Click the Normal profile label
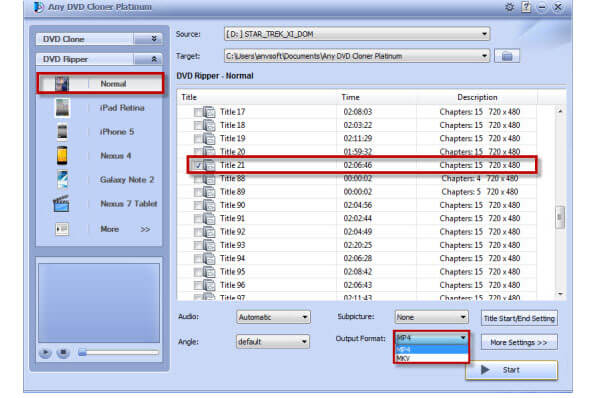The image size is (600, 398). pos(113,83)
